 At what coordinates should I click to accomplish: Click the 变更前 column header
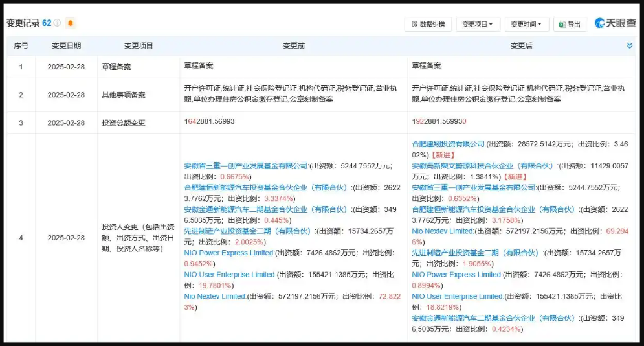click(294, 45)
